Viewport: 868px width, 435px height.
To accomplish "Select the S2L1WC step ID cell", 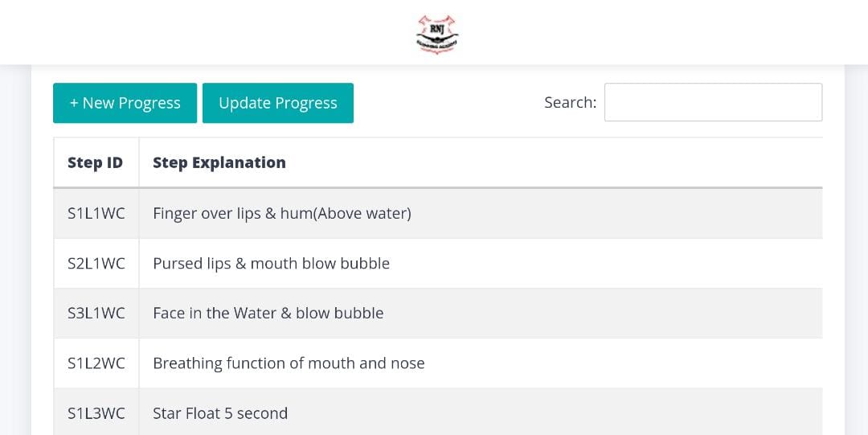I will pyautogui.click(x=96, y=264).
